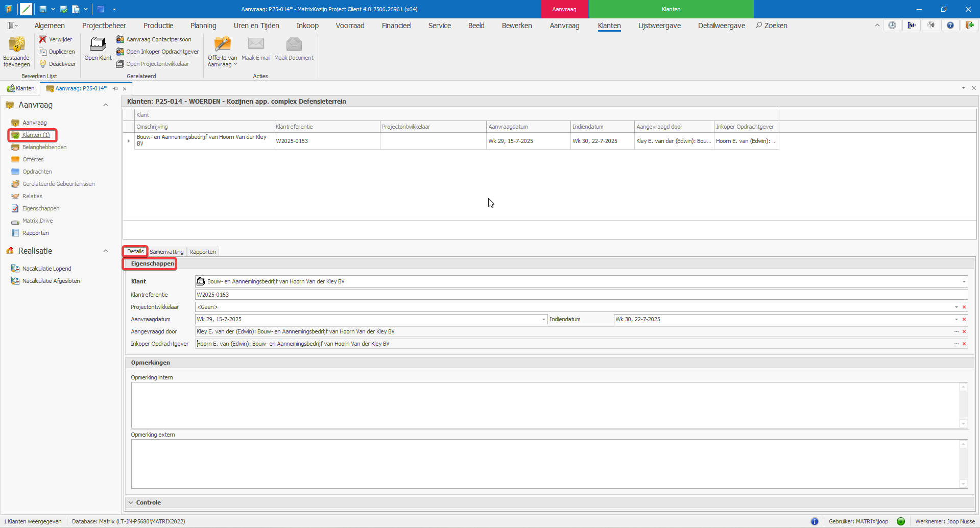Image resolution: width=980 pixels, height=528 pixels.
Task: Open Opdrachten in the sidebar
Action: point(37,172)
